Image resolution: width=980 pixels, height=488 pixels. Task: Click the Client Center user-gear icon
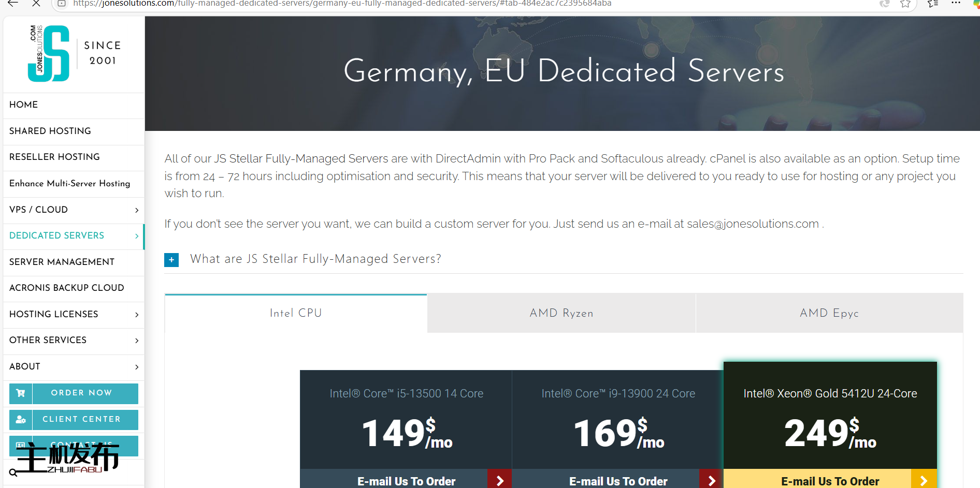(x=21, y=420)
